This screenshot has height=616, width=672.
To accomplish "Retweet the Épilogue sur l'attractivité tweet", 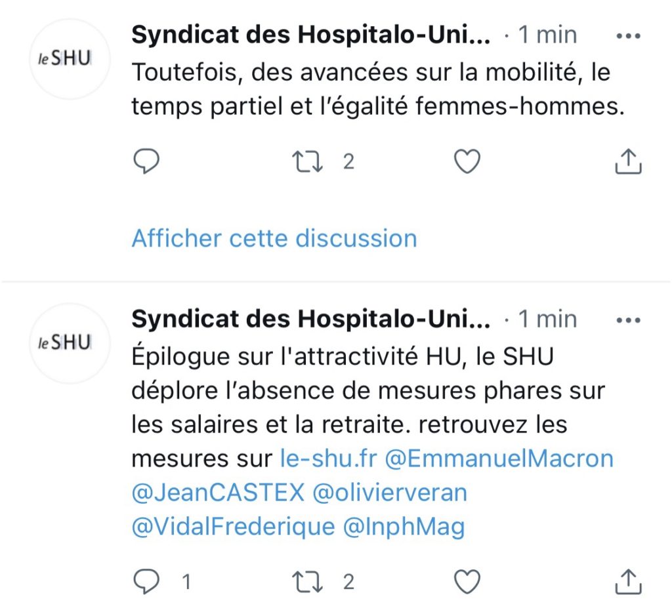I will pos(307,582).
